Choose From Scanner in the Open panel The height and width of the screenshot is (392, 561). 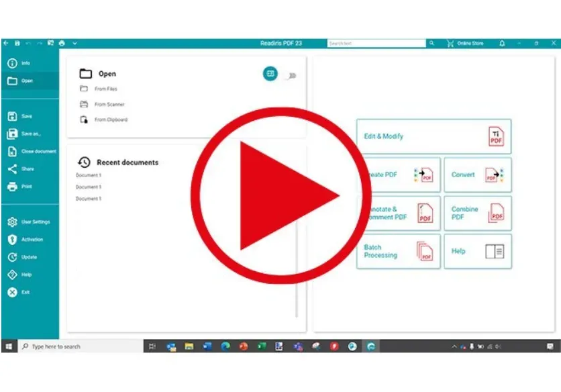click(x=102, y=104)
